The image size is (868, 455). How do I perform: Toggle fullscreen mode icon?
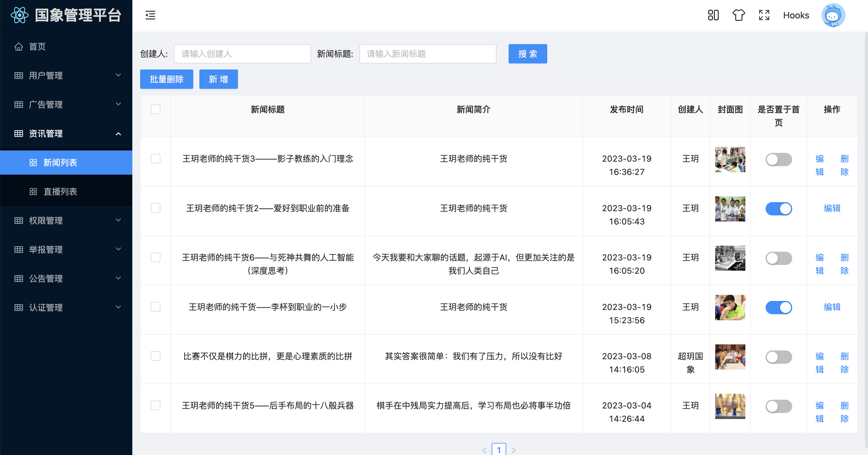(764, 15)
